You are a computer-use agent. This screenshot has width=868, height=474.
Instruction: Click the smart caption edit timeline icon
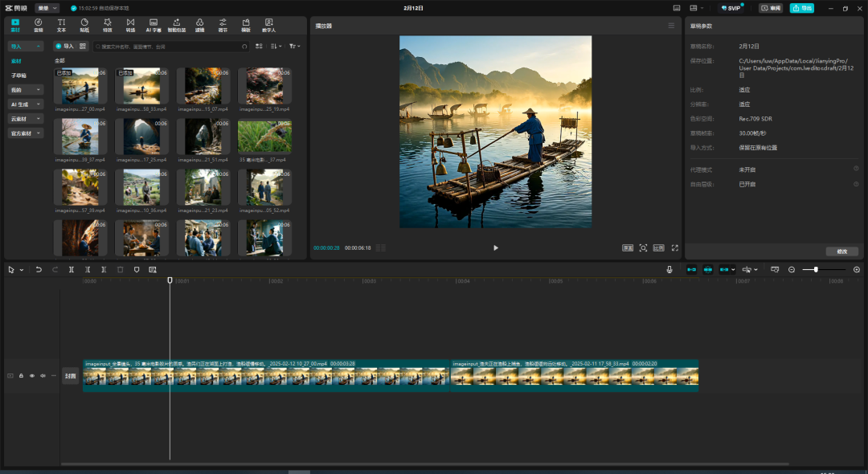coord(152,269)
